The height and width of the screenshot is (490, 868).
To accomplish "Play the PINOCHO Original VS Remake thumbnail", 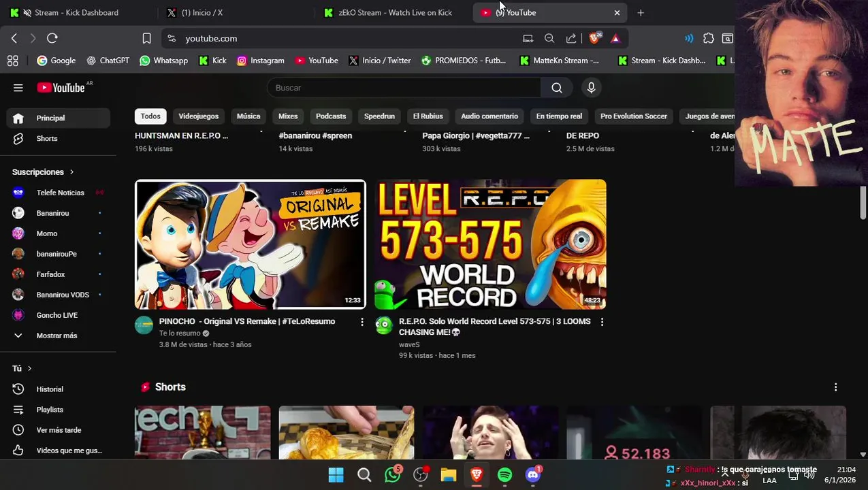I will click(x=251, y=244).
